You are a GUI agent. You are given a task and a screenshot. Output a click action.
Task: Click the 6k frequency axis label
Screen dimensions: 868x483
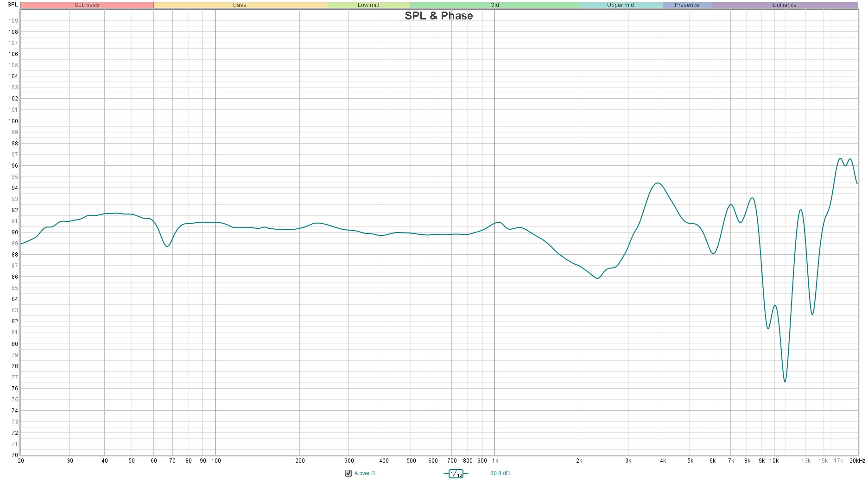tap(712, 461)
